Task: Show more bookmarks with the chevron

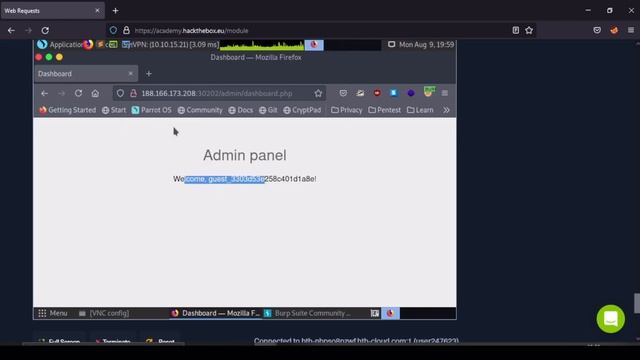Action: coord(447,110)
